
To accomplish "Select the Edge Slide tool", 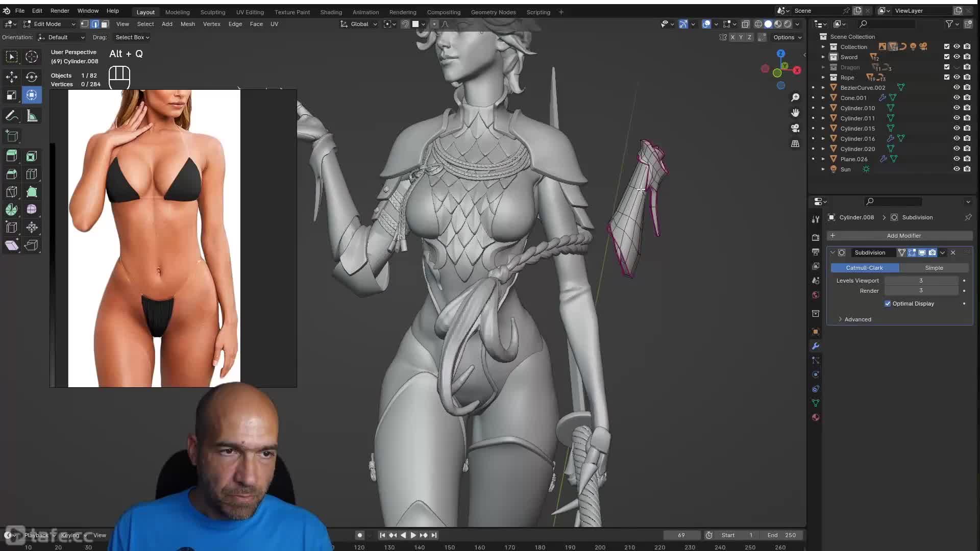I will tap(11, 228).
